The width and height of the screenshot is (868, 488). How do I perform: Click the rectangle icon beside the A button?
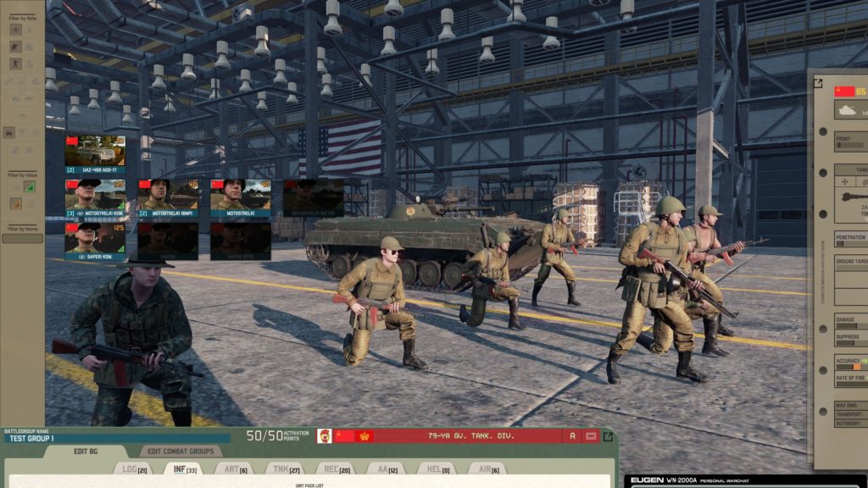[591, 436]
